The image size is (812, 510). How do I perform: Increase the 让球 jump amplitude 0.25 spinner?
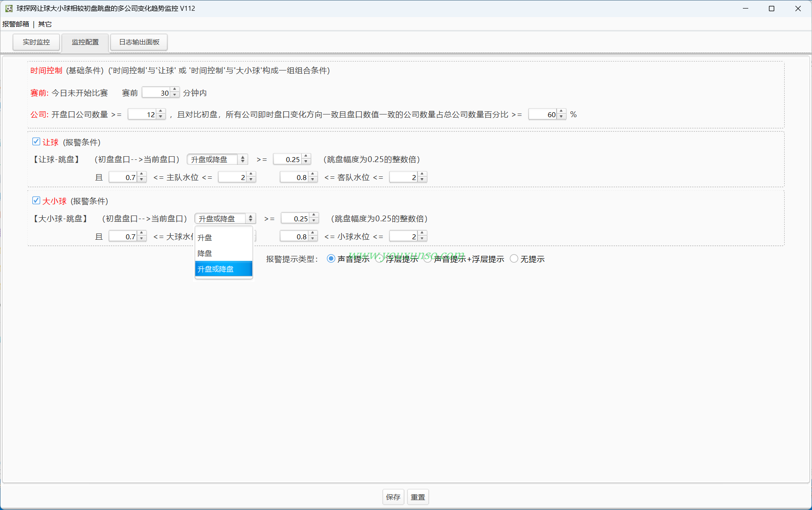pos(306,156)
